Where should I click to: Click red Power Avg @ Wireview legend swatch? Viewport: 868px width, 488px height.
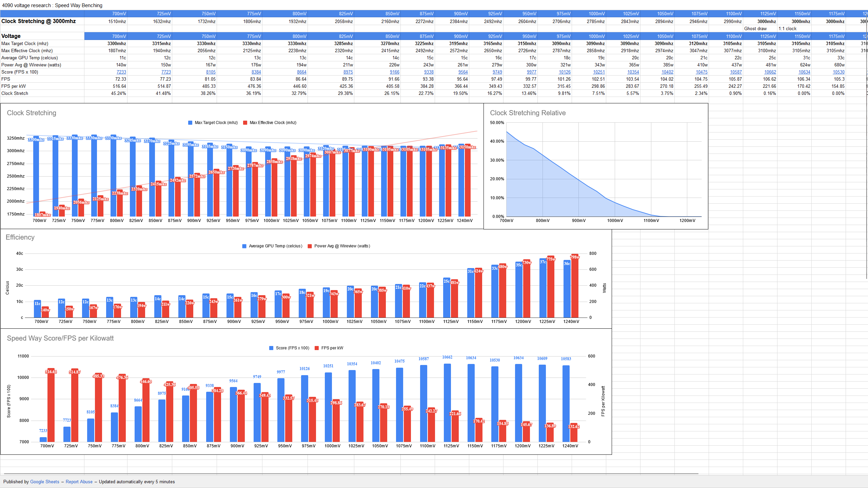pos(310,246)
